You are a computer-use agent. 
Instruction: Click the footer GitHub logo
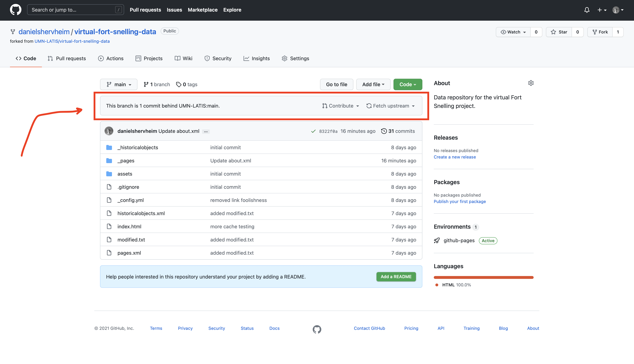317,329
